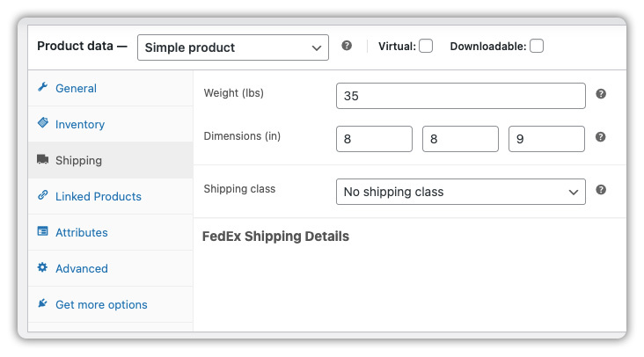Viewport: 644px width, 357px height.
Task: Open the Get more options link
Action: click(x=101, y=305)
